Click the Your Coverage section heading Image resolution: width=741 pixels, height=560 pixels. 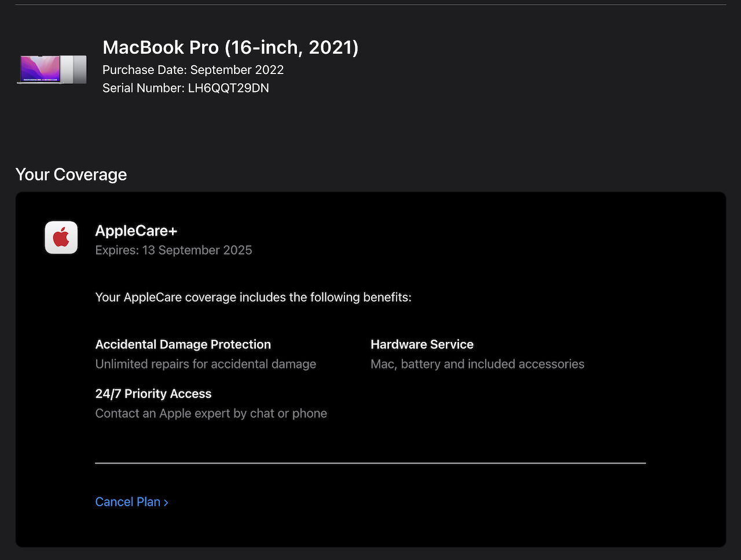click(71, 174)
